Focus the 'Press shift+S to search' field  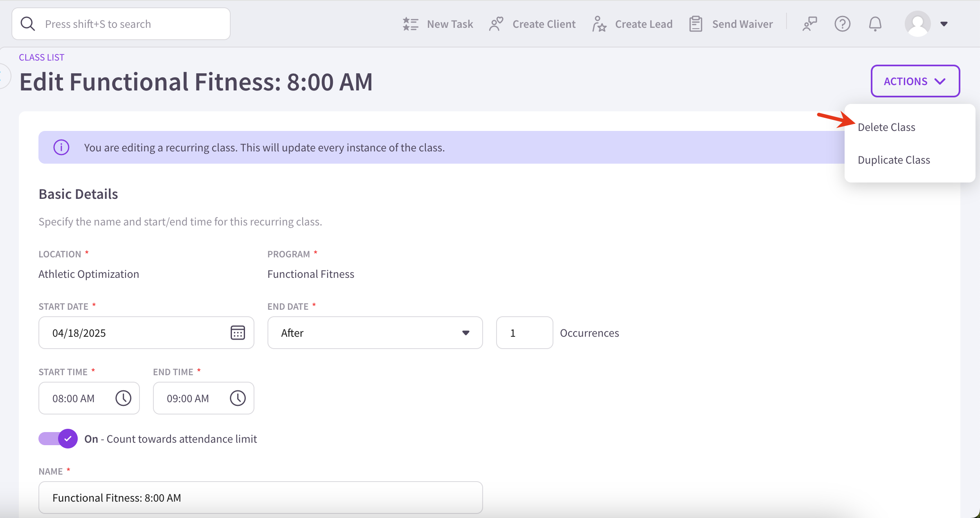[121, 24]
